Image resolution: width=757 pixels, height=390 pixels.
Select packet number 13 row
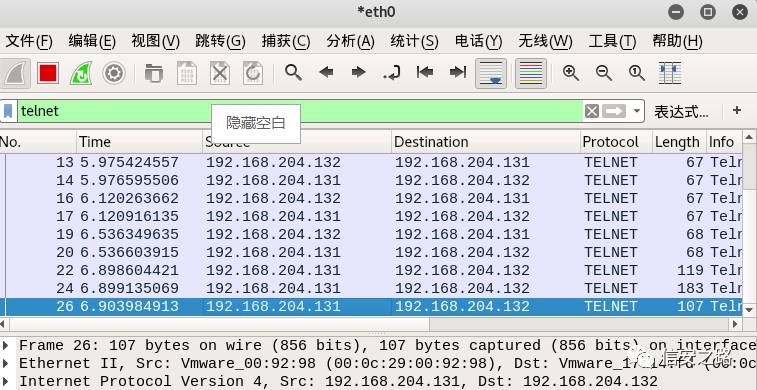(371, 162)
